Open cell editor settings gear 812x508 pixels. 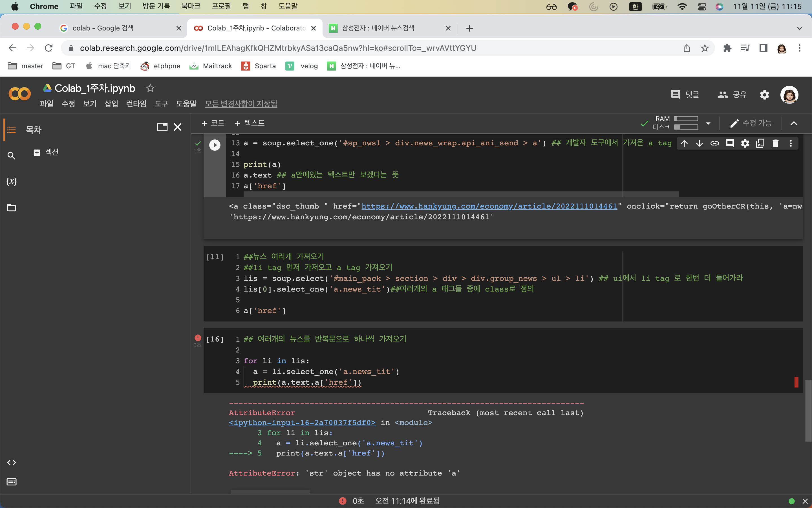click(745, 143)
